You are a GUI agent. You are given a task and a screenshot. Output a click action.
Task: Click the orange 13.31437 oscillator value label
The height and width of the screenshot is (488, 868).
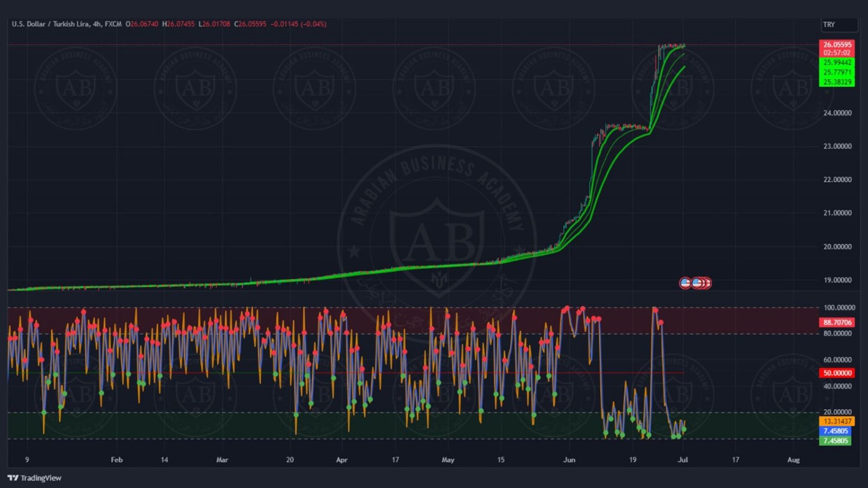[837, 422]
